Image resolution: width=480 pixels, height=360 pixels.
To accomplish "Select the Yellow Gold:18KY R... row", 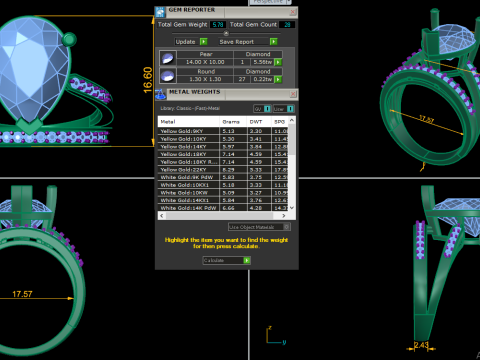I will [x=223, y=162].
